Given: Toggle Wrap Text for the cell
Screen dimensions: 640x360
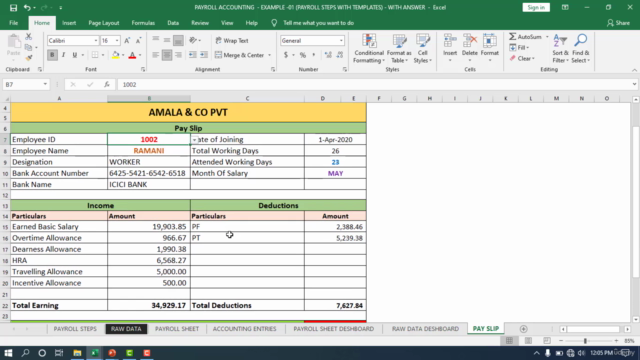Looking at the screenshot, I should (232, 40).
